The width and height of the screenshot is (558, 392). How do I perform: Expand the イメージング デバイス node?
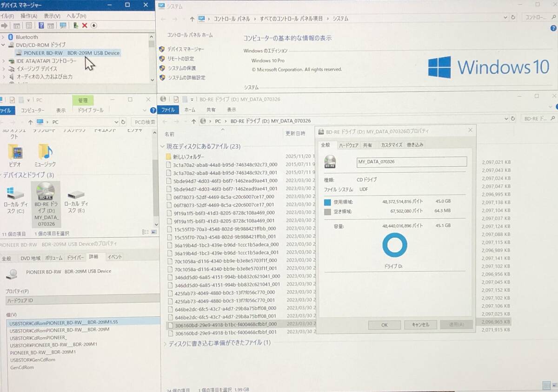(3, 69)
